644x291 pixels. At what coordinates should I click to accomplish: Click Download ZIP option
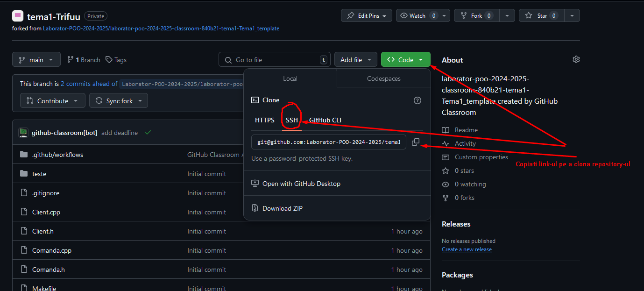282,208
